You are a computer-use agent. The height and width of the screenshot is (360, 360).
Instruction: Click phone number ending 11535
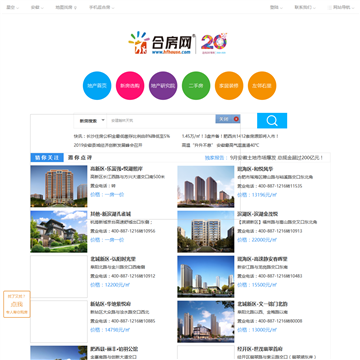(270, 186)
